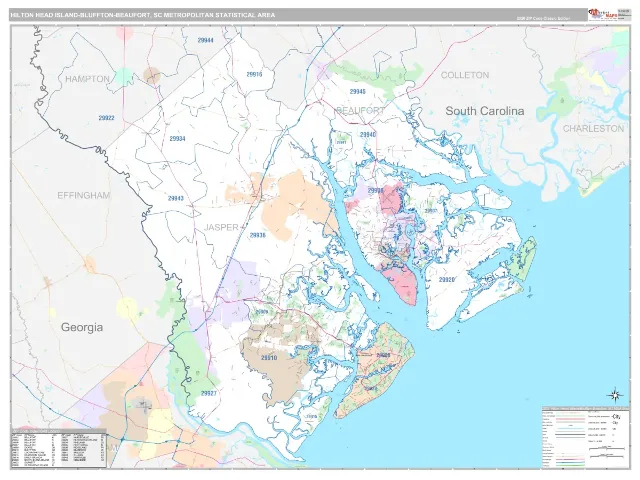The height and width of the screenshot is (480, 640).
Task: Click the Market Maps logo
Action: (x=603, y=14)
